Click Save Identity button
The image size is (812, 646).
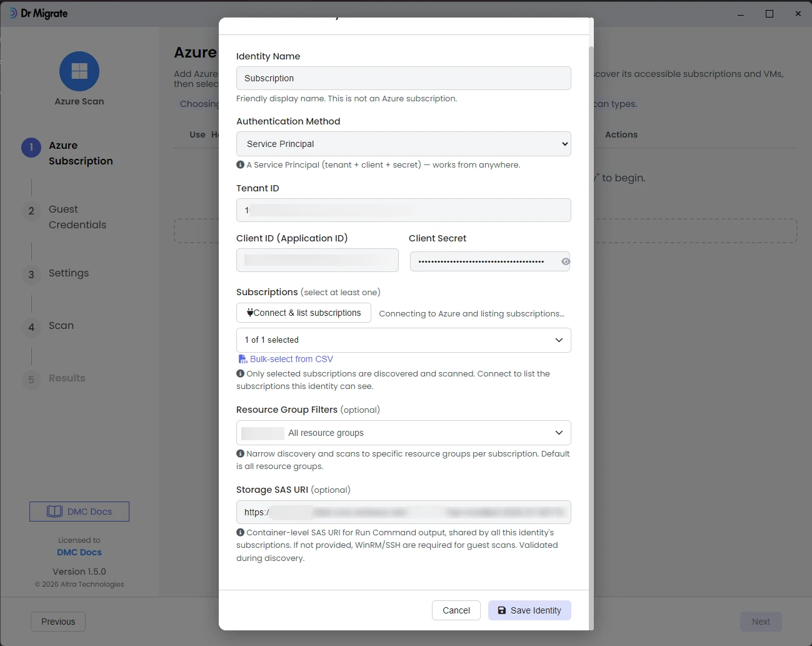pos(529,610)
